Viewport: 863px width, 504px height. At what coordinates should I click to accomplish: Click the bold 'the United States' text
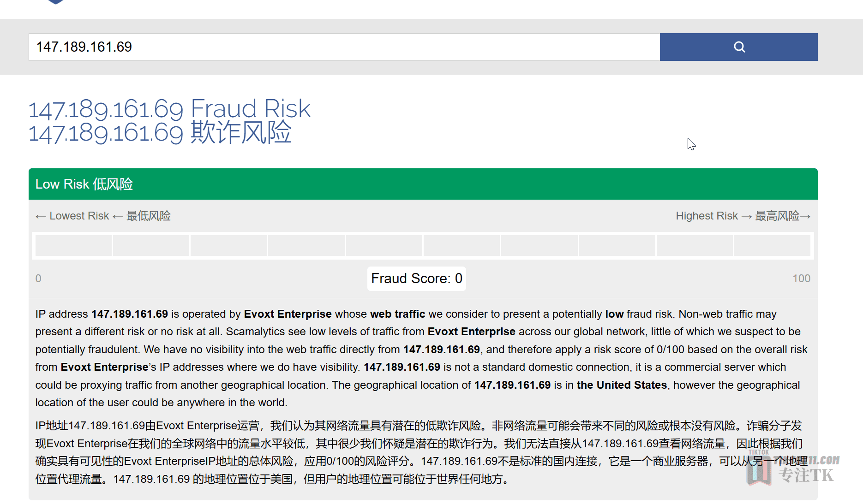coord(622,385)
